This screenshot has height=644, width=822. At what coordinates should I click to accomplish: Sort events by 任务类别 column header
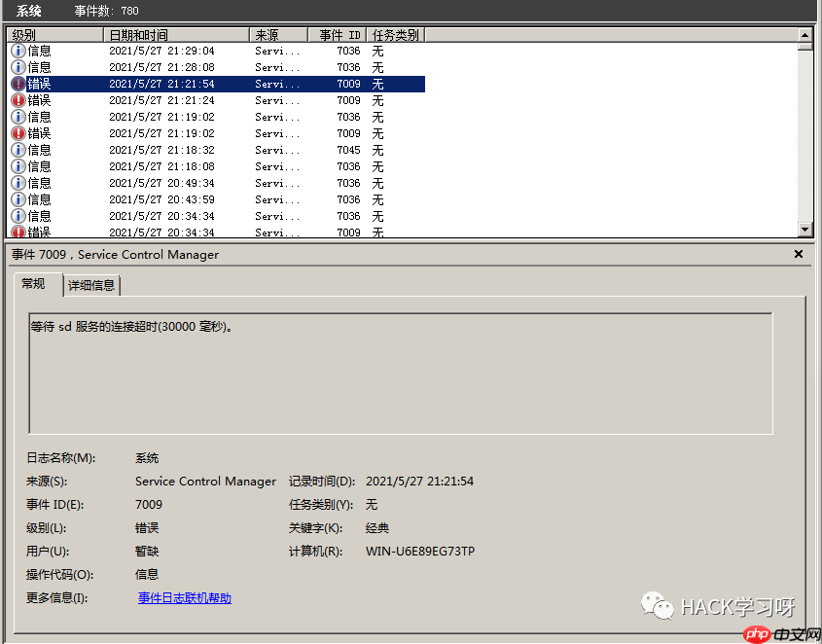pos(396,35)
